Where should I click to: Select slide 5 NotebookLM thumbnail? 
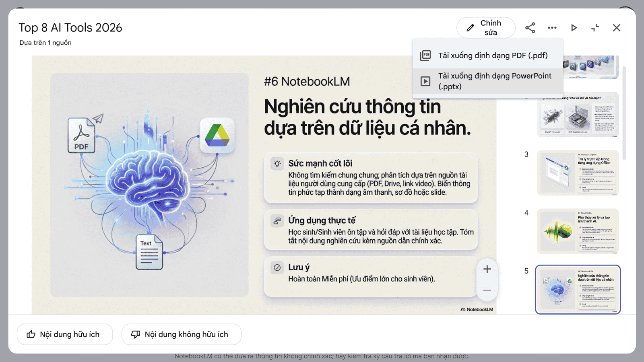pos(578,289)
